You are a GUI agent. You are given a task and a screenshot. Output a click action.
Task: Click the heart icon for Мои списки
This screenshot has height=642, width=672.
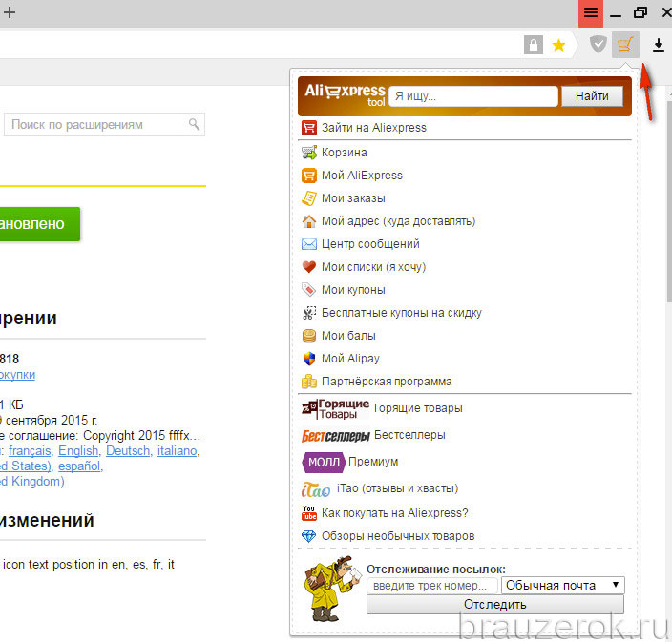308,267
